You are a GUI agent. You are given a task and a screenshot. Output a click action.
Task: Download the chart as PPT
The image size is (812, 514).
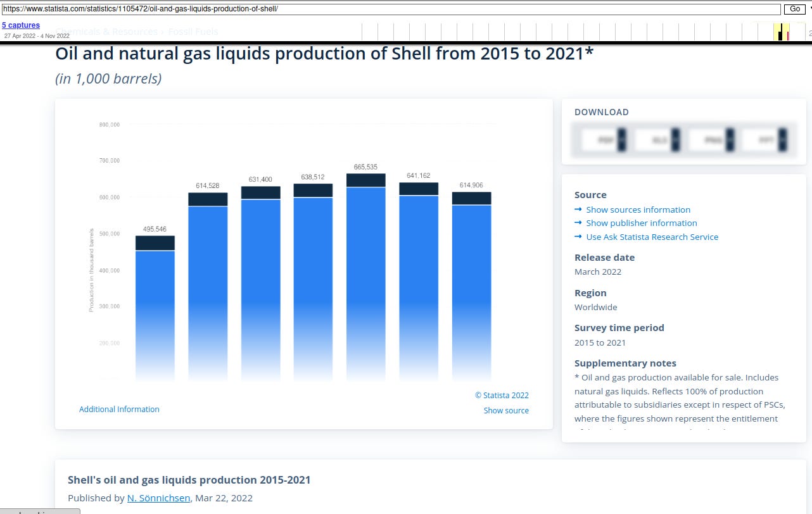click(x=765, y=140)
